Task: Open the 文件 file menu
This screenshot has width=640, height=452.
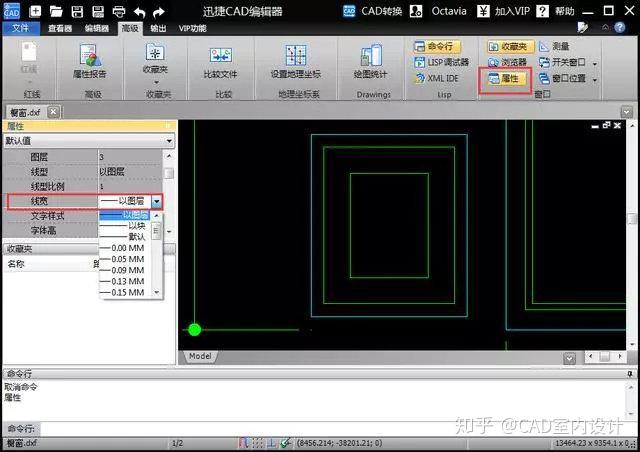Action: 20,28
